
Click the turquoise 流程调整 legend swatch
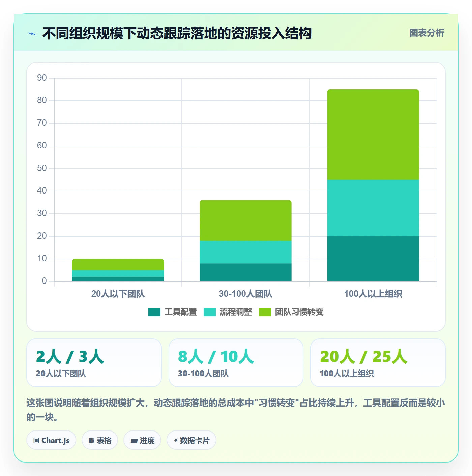pyautogui.click(x=210, y=312)
